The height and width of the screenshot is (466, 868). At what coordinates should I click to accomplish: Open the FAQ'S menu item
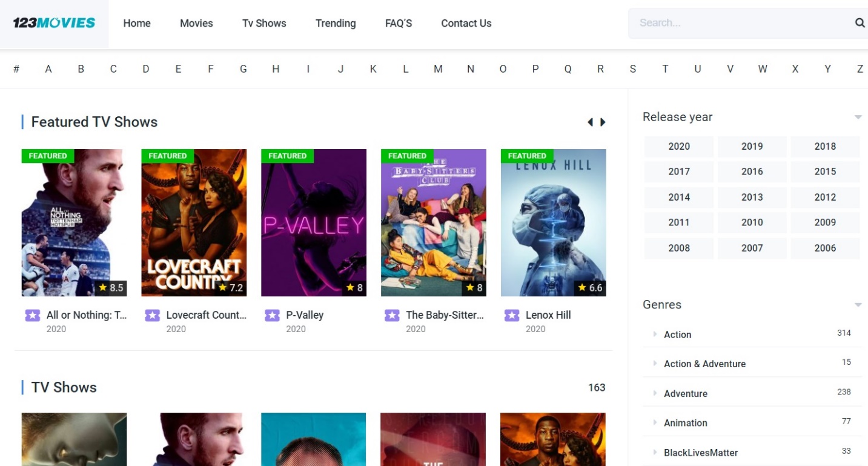tap(399, 23)
